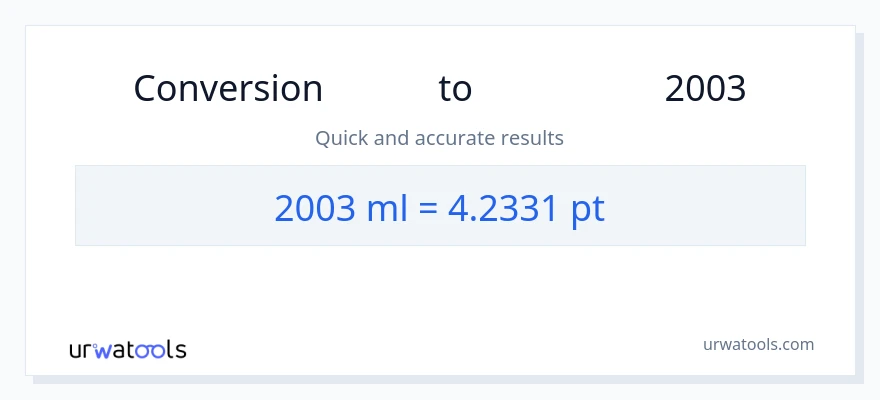Click the word "Conversion" in the heading
The height and width of the screenshot is (400, 880).
click(x=228, y=89)
